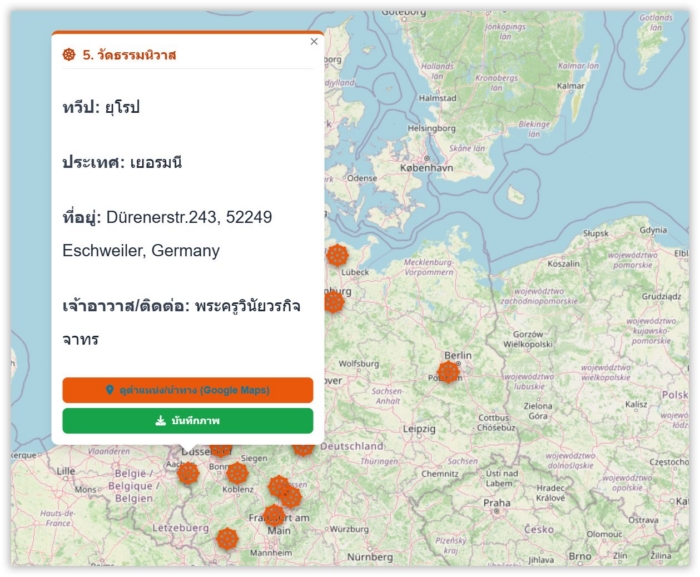Image resolution: width=700 pixels, height=577 pixels.
Task: Click the Koszalin label on the map
Action: click(x=563, y=263)
